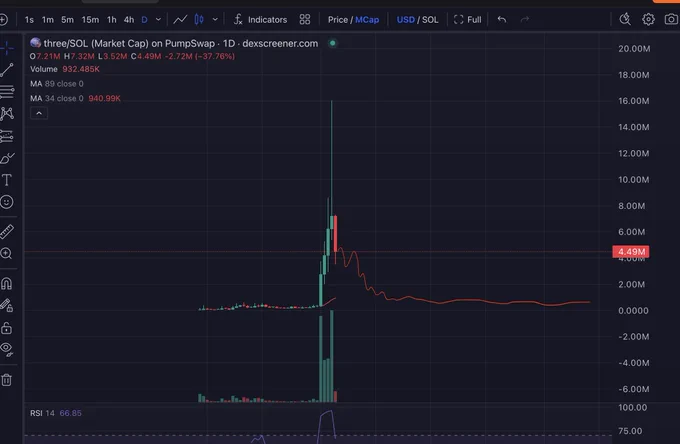Click the tallest green volume bar
This screenshot has width=680, height=444.
tap(332, 356)
